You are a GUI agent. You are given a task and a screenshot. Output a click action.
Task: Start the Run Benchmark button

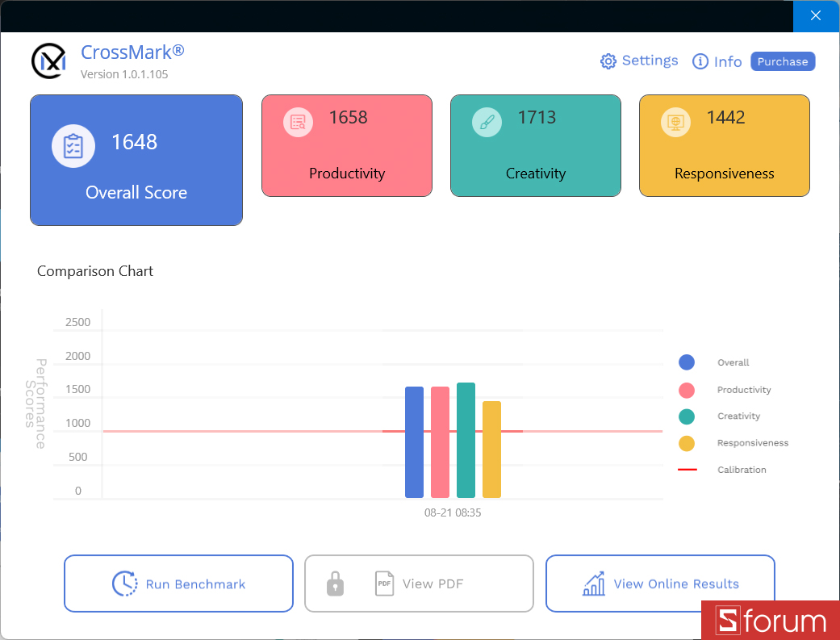pos(178,584)
